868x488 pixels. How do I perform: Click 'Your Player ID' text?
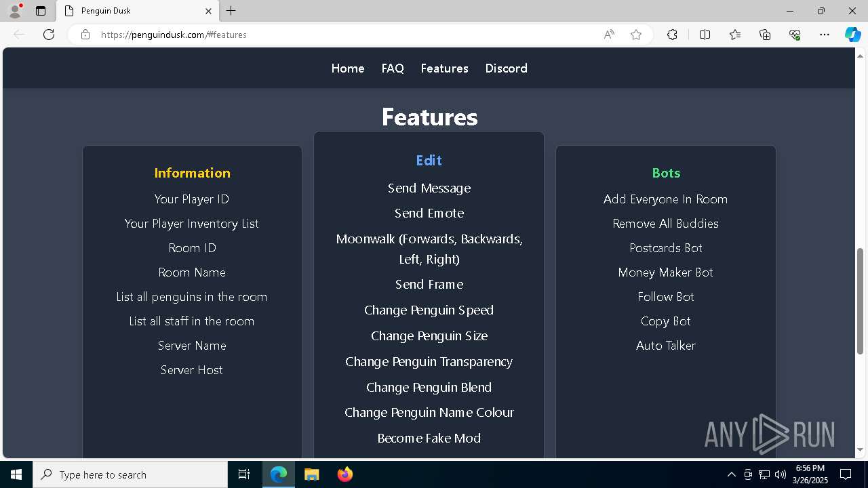click(192, 199)
